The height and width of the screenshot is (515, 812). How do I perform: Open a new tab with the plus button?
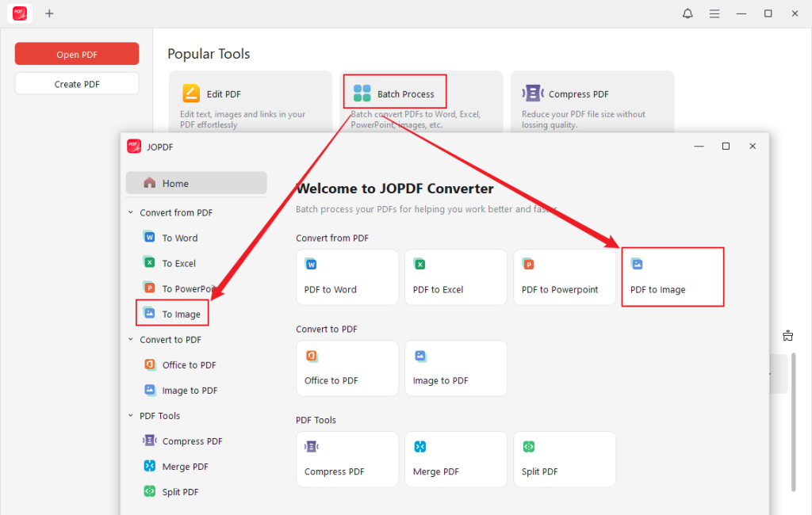pyautogui.click(x=49, y=13)
